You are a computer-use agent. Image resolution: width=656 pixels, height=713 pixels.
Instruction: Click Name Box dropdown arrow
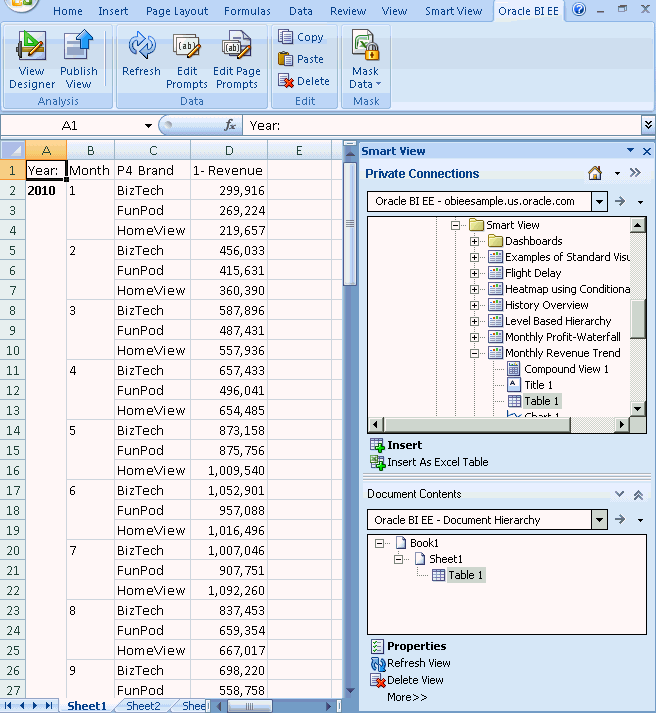[148, 126]
